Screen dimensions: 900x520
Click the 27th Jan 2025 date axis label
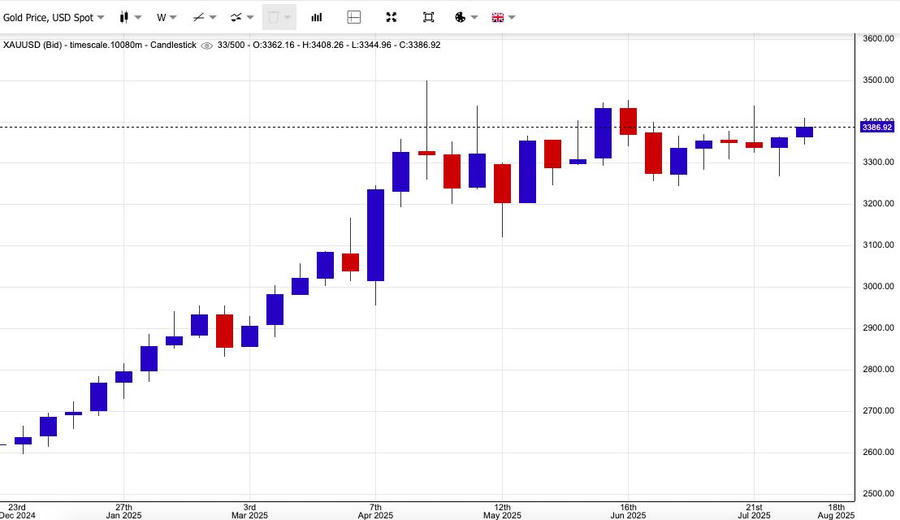[x=123, y=506]
